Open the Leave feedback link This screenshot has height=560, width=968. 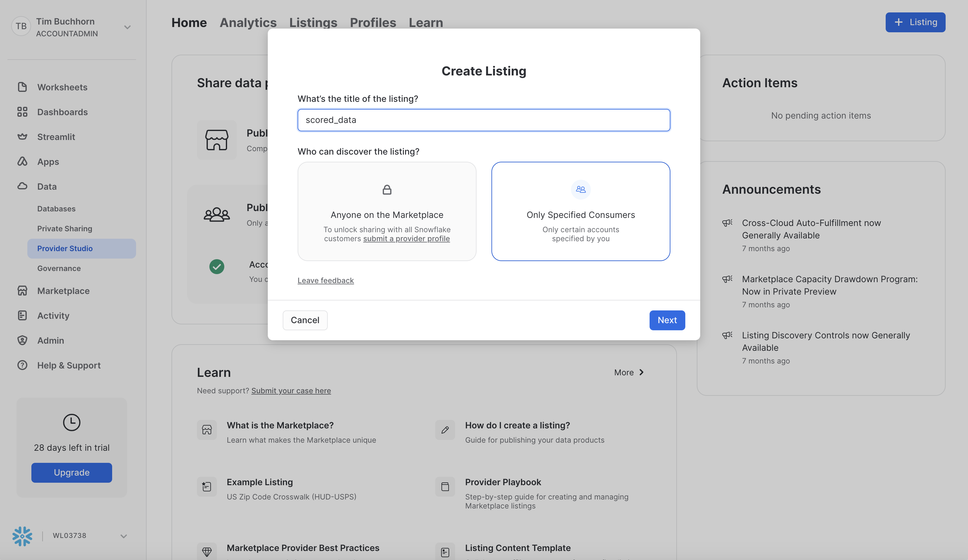325,281
